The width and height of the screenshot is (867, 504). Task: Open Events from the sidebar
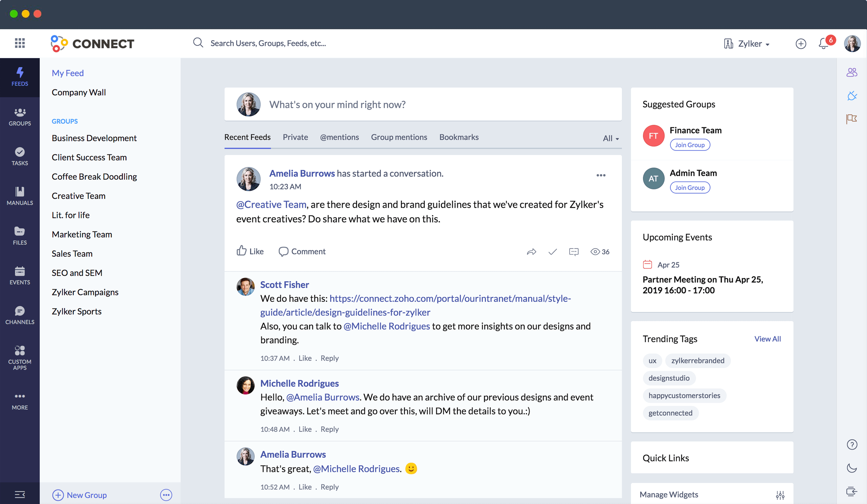click(x=20, y=276)
